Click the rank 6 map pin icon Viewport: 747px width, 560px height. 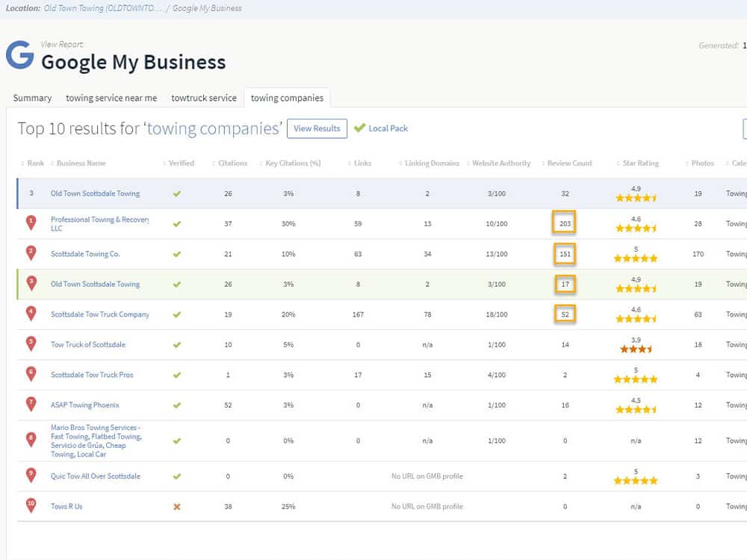point(31,374)
